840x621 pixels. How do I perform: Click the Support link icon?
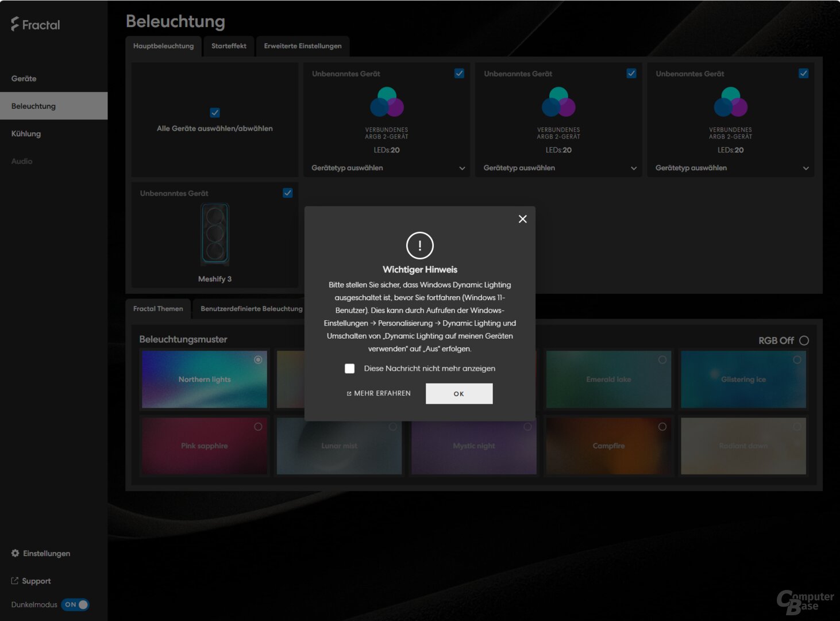pos(13,581)
